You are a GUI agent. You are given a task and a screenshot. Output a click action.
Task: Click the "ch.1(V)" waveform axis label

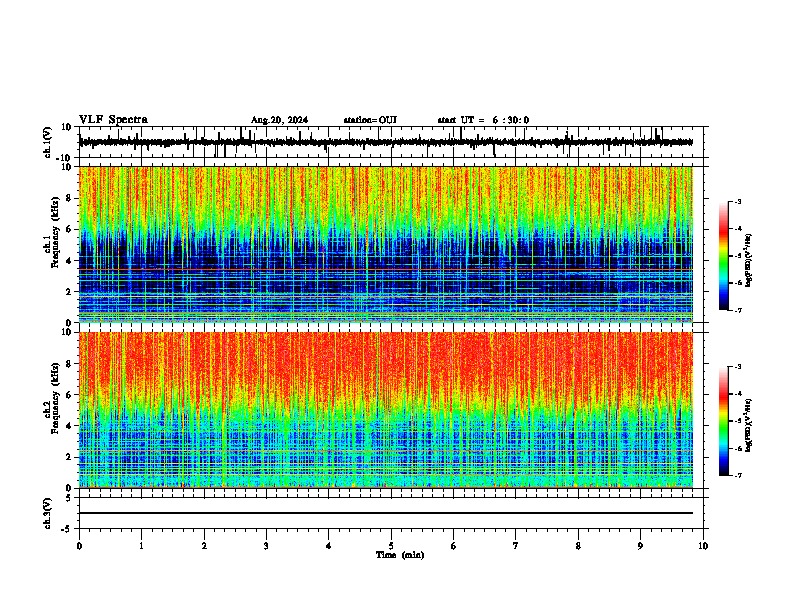point(48,142)
